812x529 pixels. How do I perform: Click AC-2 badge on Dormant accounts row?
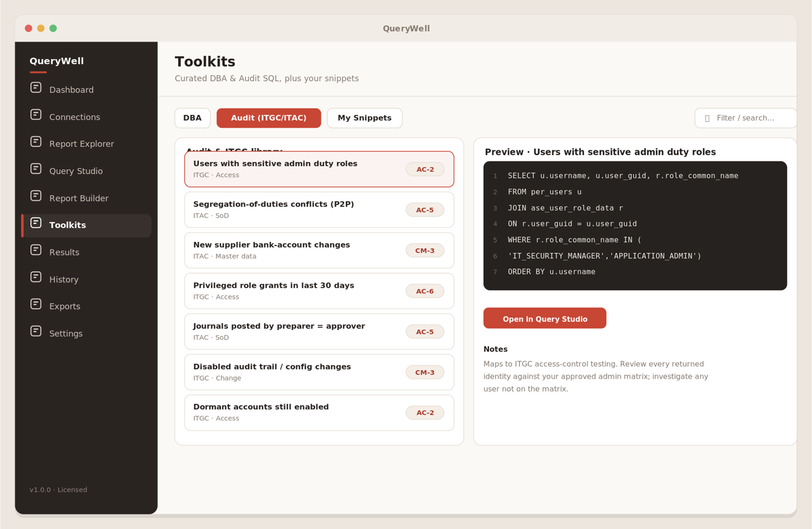[x=425, y=412]
